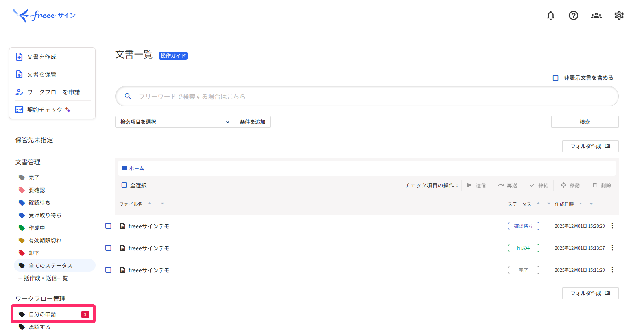Check the 全選択 checkbox
644x336 pixels.
click(x=124, y=185)
